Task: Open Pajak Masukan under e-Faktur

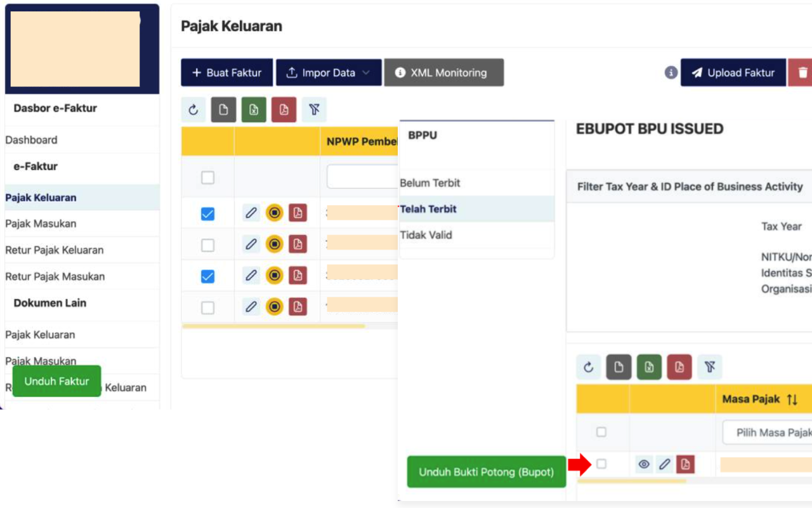Action: [x=41, y=224]
